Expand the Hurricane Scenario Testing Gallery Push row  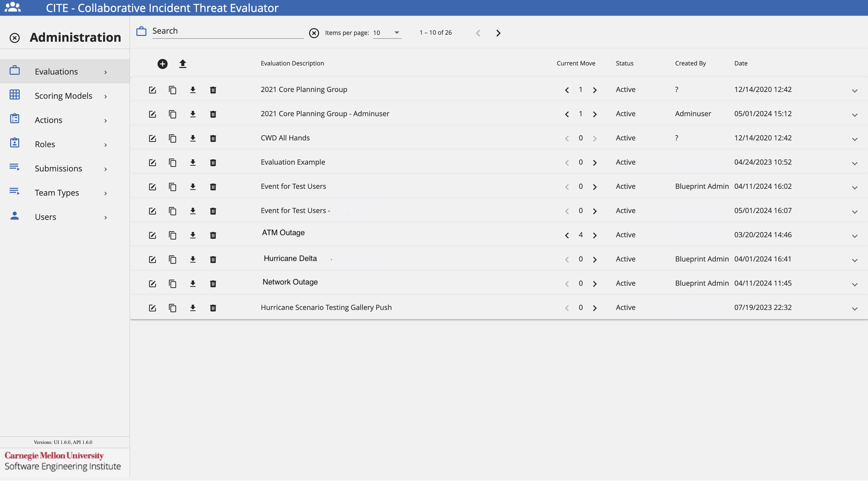[855, 309]
